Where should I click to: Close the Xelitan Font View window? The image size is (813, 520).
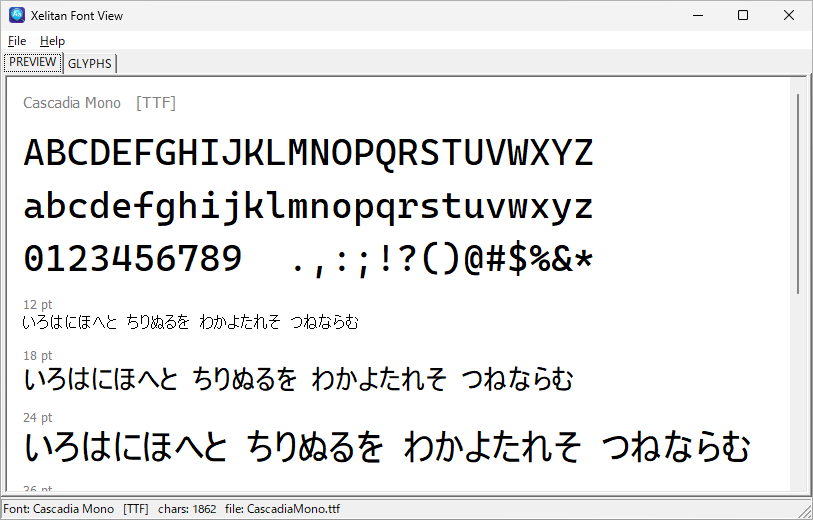point(789,16)
